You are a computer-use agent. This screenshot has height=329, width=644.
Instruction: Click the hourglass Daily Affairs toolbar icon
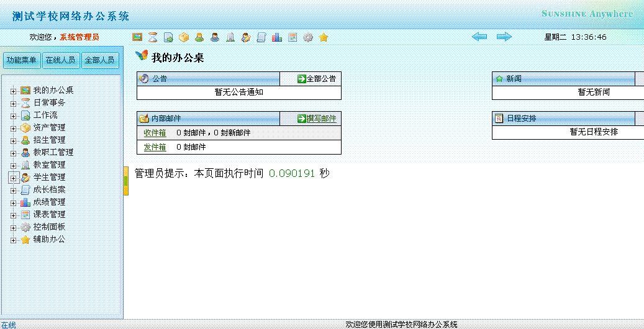(153, 37)
